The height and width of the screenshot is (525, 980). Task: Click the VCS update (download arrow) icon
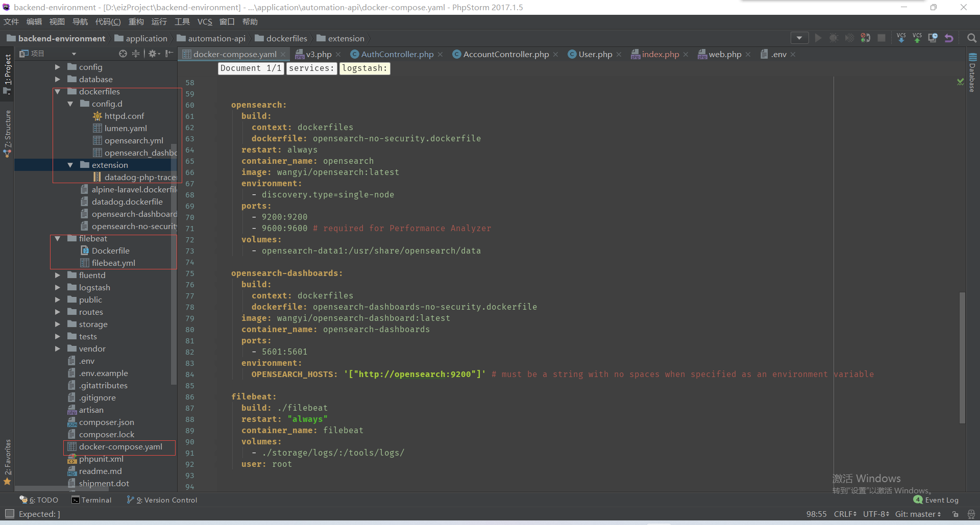coord(901,38)
